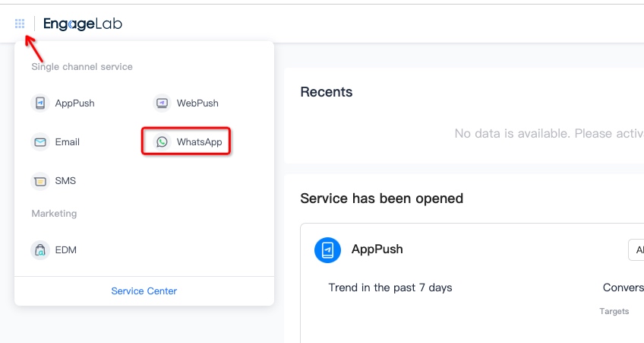This screenshot has height=343, width=644.
Task: Open the app grid launcher icon
Action: tap(20, 24)
